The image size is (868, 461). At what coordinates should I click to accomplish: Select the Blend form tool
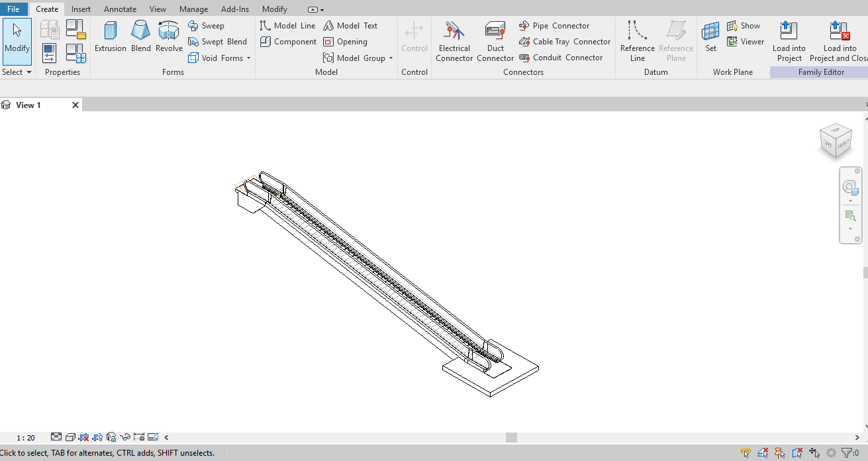(141, 37)
